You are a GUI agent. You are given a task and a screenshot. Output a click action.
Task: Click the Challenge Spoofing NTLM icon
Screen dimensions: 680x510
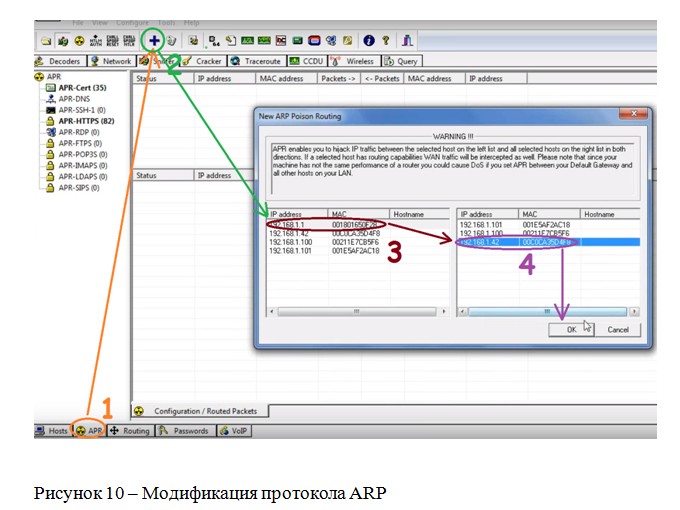click(129, 41)
